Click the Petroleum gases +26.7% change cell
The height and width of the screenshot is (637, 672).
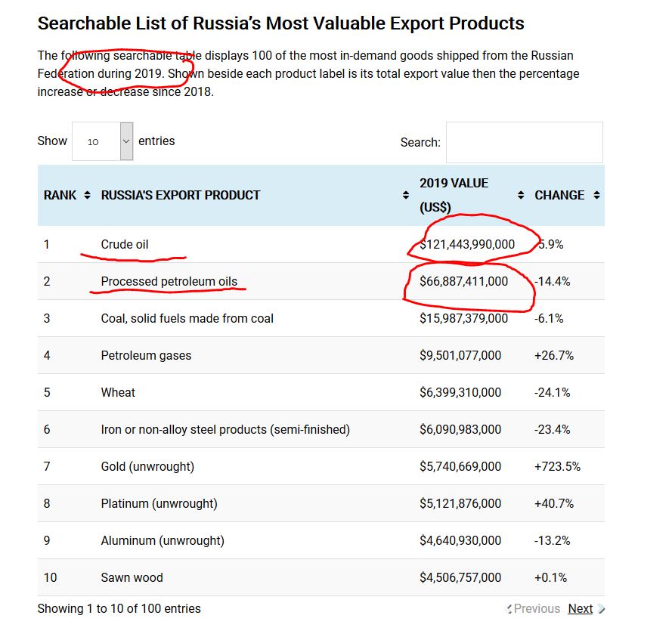(x=554, y=356)
